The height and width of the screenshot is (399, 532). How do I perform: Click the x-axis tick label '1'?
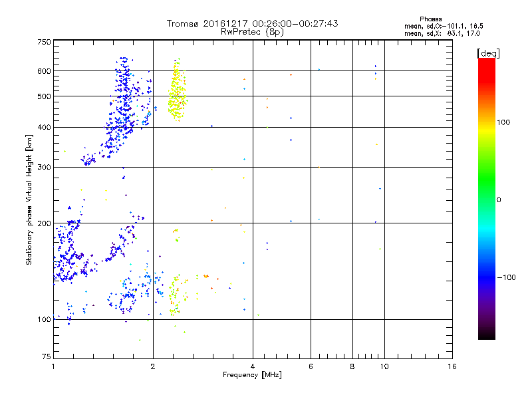[53, 366]
